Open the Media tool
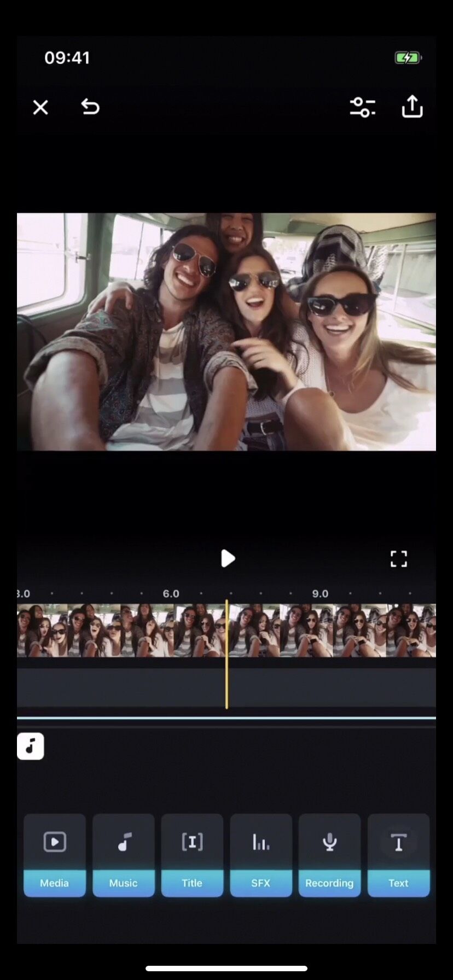 click(55, 855)
